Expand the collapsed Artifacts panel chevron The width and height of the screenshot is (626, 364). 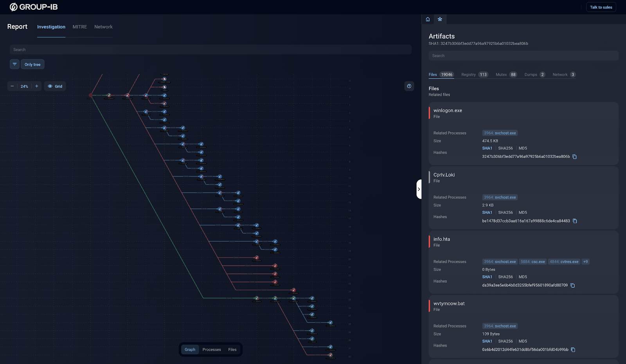pos(419,189)
